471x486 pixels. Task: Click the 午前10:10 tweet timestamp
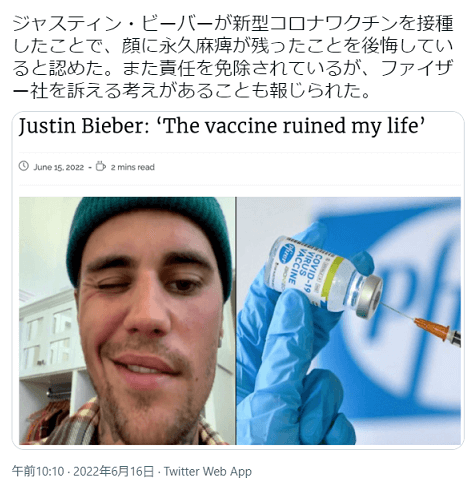(38, 471)
